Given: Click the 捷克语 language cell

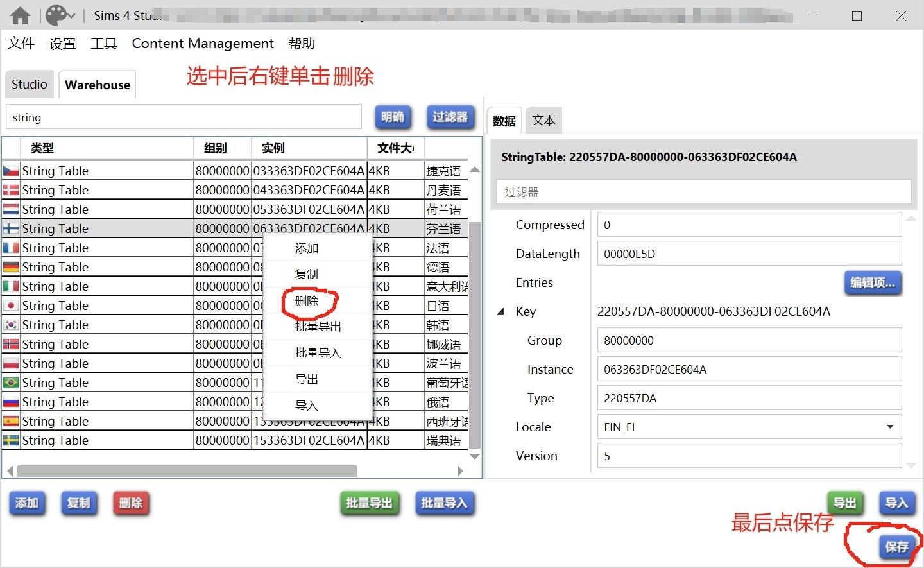Looking at the screenshot, I should coord(446,171).
